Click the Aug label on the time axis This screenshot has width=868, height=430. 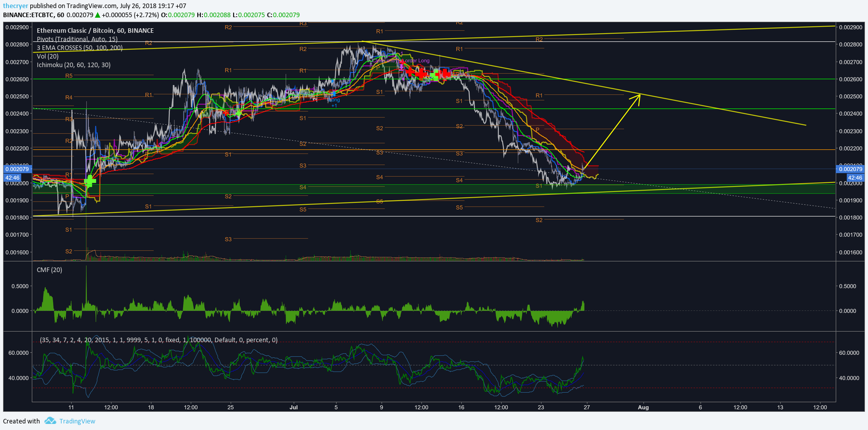[x=643, y=407]
